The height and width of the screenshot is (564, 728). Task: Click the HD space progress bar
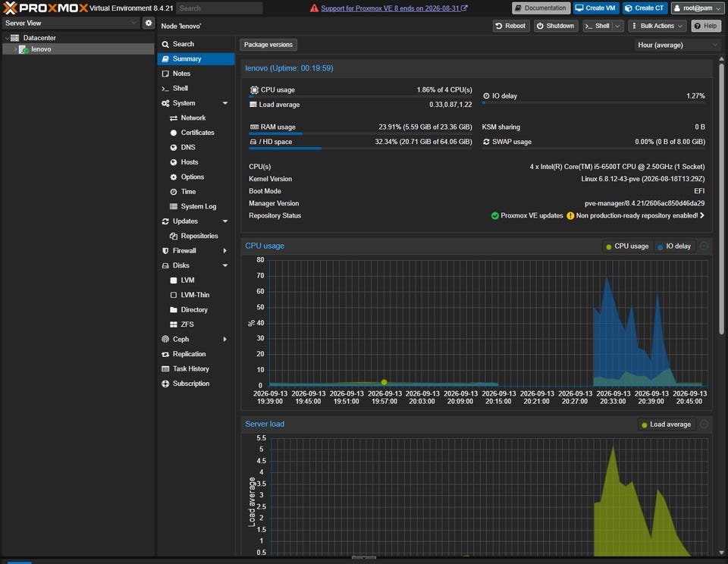360,149
